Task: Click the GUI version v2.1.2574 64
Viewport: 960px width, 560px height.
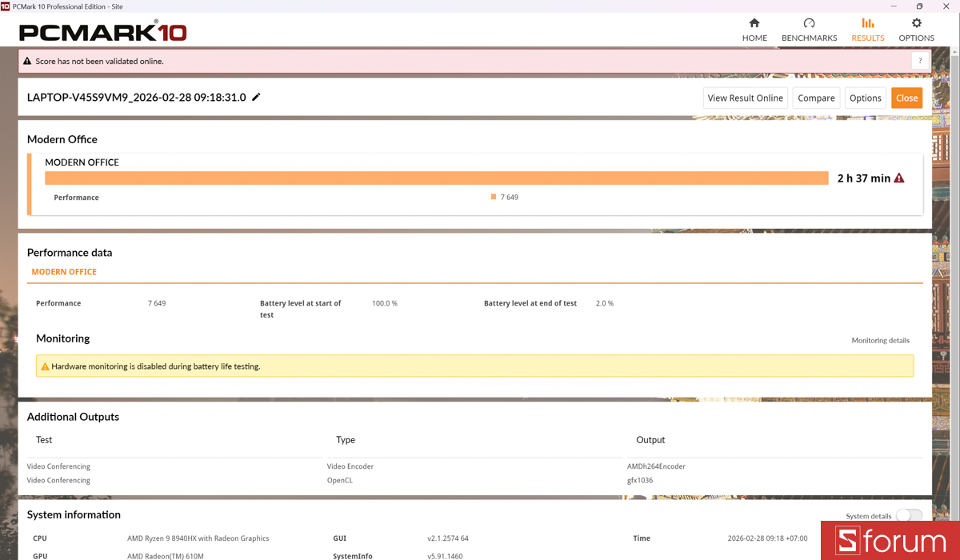Action: tap(448, 538)
